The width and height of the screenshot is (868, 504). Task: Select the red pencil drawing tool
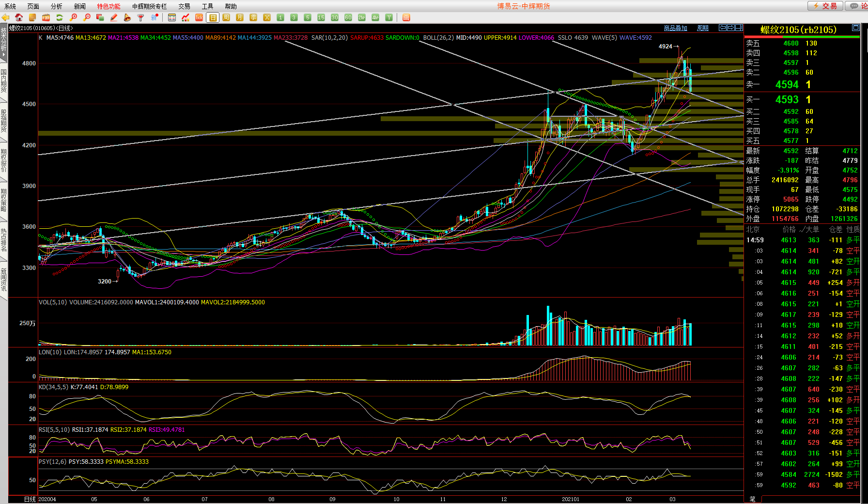pyautogui.click(x=114, y=17)
